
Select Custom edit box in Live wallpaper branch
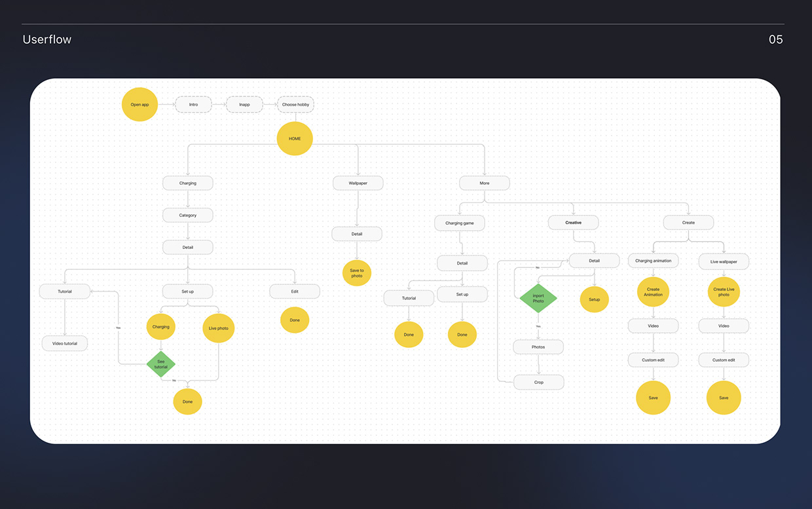pyautogui.click(x=724, y=360)
